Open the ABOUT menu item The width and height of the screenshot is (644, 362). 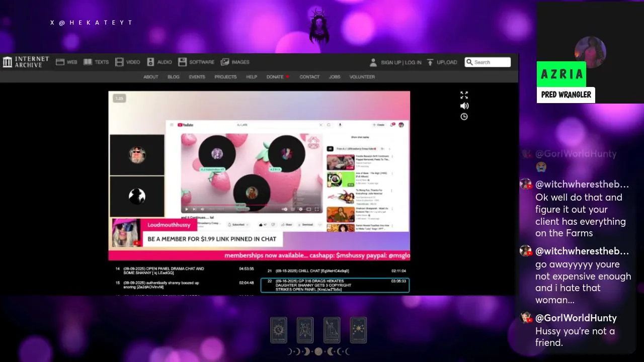(x=151, y=77)
